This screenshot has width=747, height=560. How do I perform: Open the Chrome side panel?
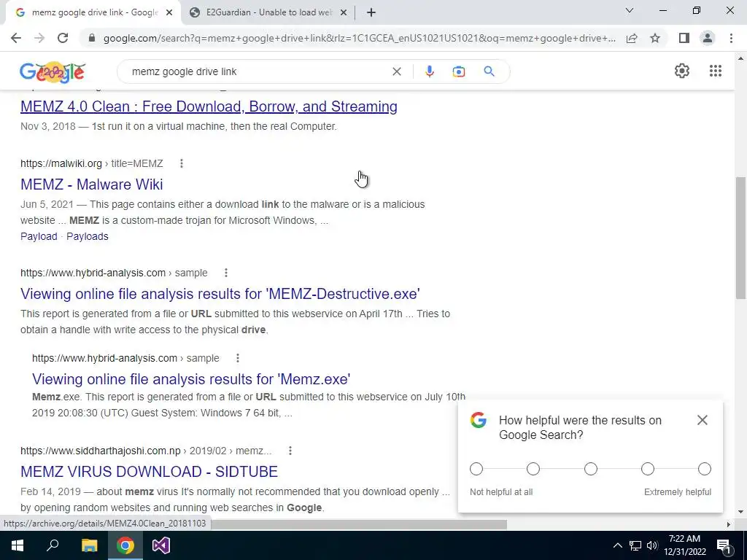[684, 38]
